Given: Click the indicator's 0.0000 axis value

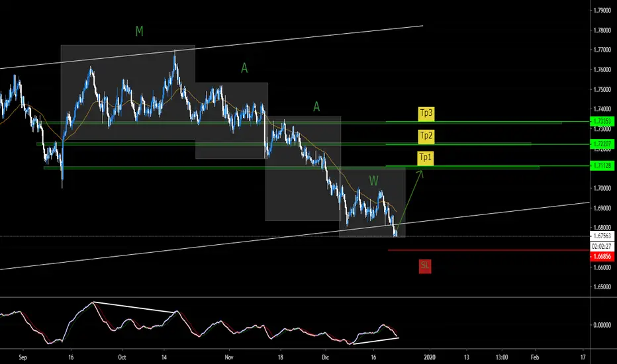Looking at the screenshot, I should pos(602,325).
